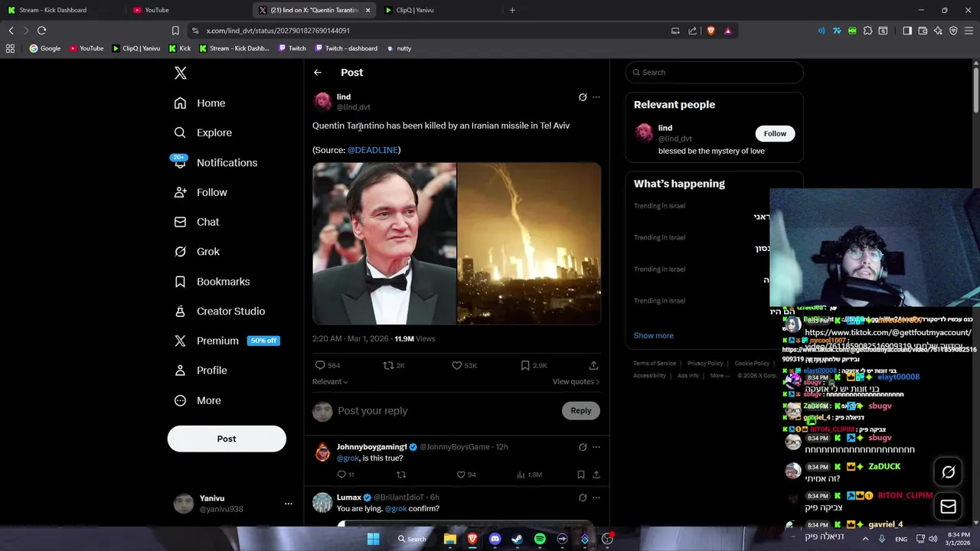Click the address bar URL
This screenshot has width=980, height=551.
[x=278, y=31]
